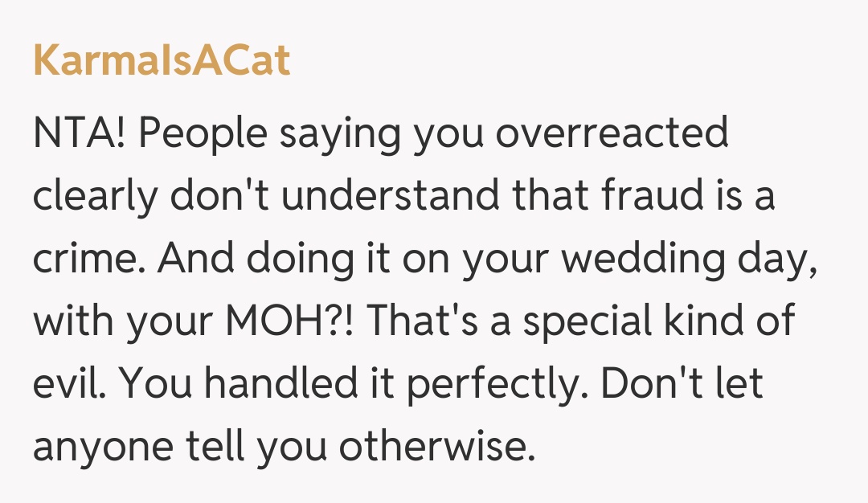Click the word "overreacted" in the comment

[x=612, y=134]
